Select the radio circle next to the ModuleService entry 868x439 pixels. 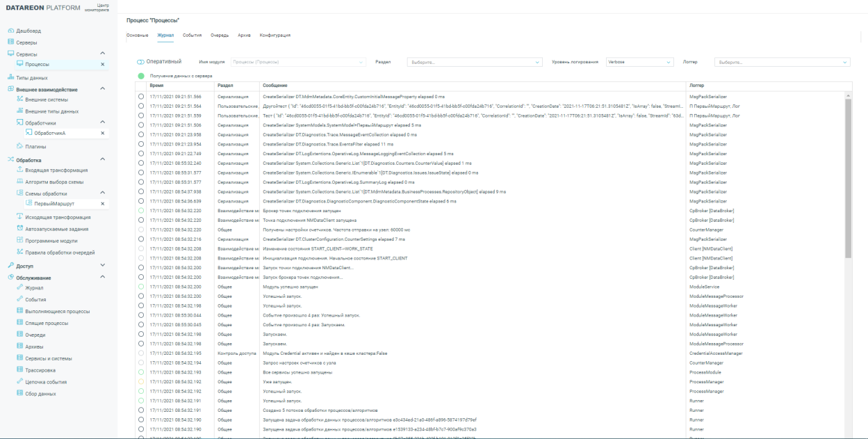[141, 286]
